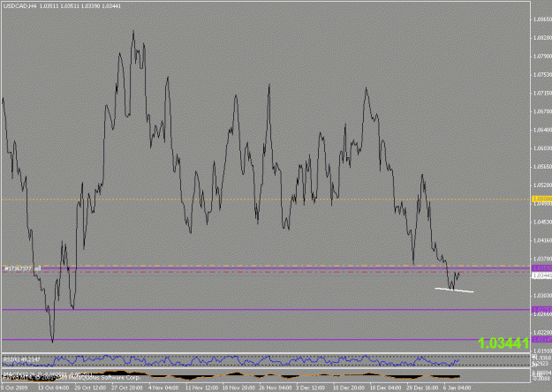
Task: Click the RSI(6) indicator label
Action: tap(22, 359)
